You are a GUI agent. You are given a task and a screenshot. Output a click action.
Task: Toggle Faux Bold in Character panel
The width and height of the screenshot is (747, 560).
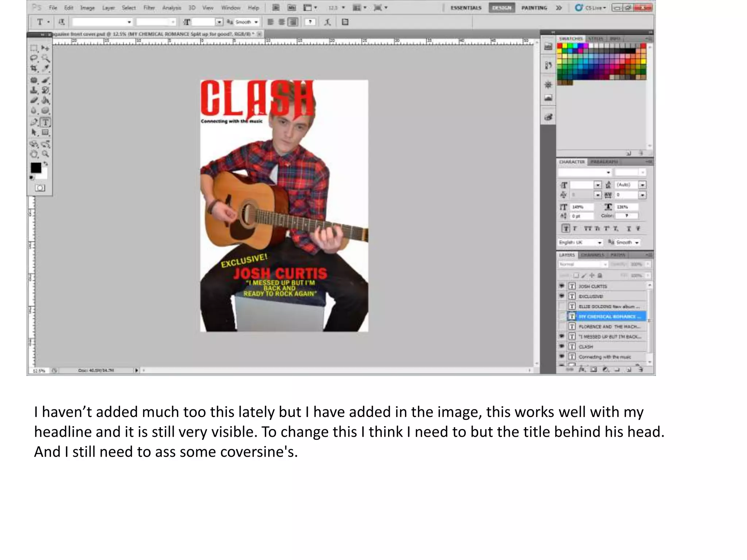(566, 229)
